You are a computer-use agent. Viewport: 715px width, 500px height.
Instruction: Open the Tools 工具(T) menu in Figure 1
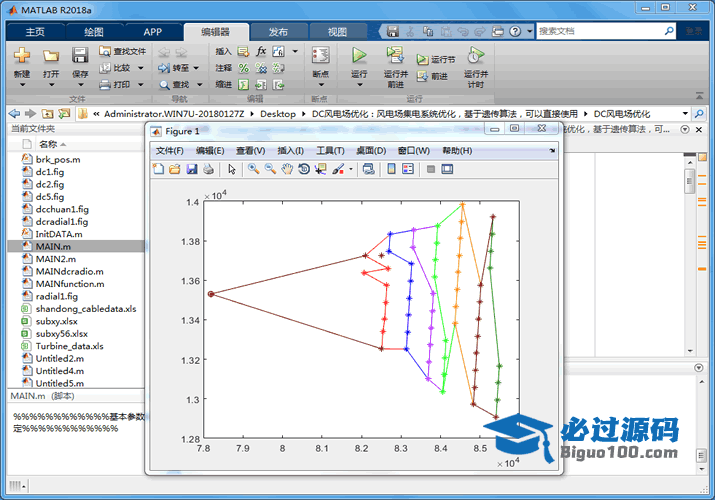coord(330,151)
